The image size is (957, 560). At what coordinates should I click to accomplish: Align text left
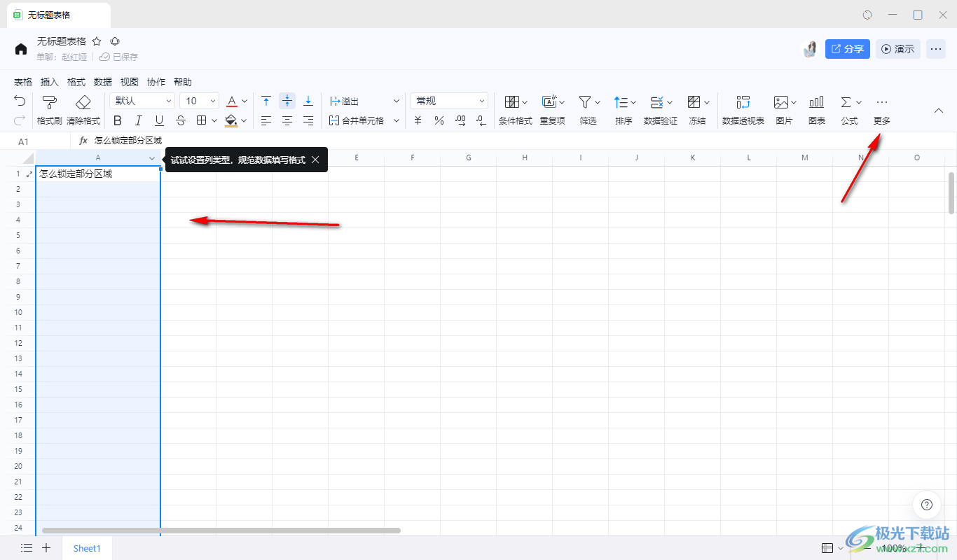click(x=266, y=120)
